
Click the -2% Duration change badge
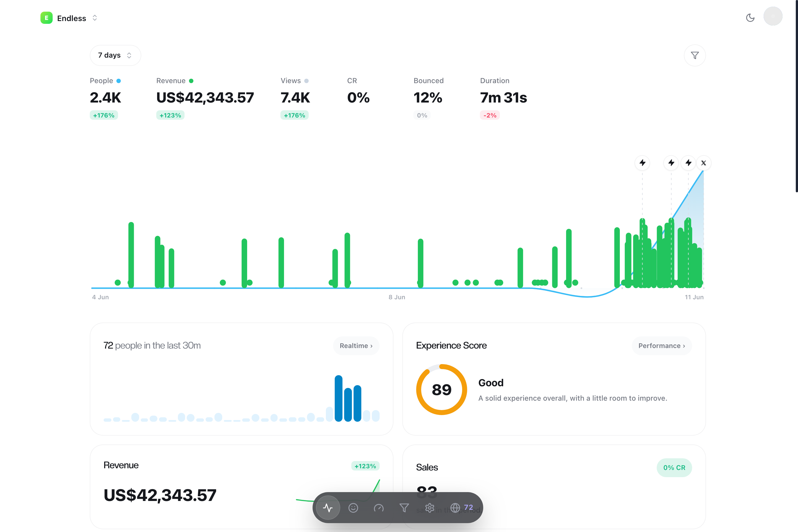pyautogui.click(x=490, y=115)
